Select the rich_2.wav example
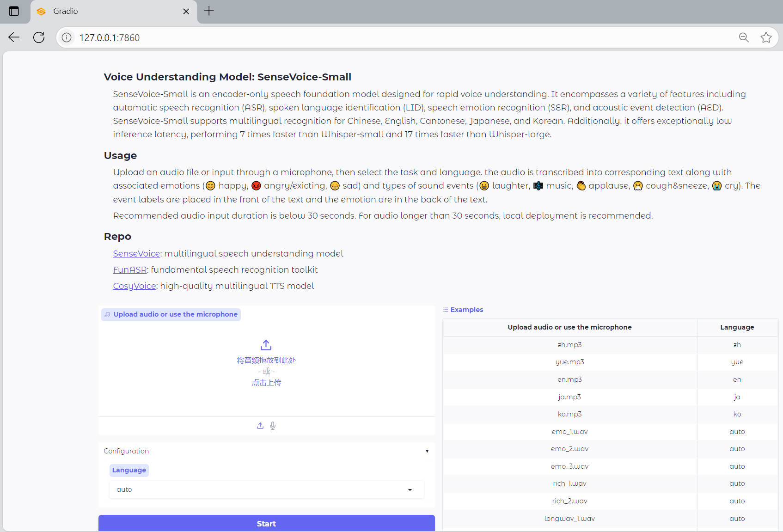Image resolution: width=783 pixels, height=532 pixels. click(569, 501)
